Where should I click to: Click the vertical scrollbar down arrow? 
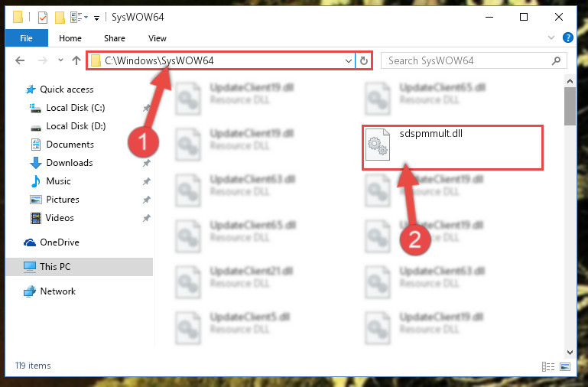570,352
